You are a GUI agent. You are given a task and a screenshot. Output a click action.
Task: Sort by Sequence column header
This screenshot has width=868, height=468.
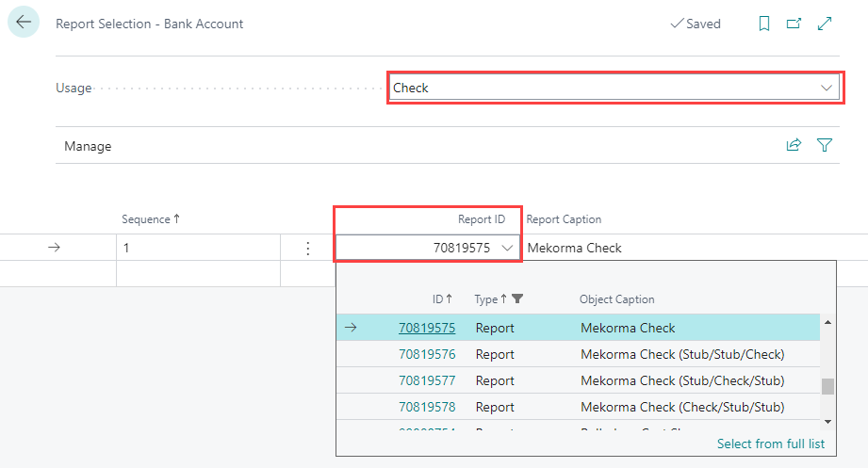click(151, 219)
